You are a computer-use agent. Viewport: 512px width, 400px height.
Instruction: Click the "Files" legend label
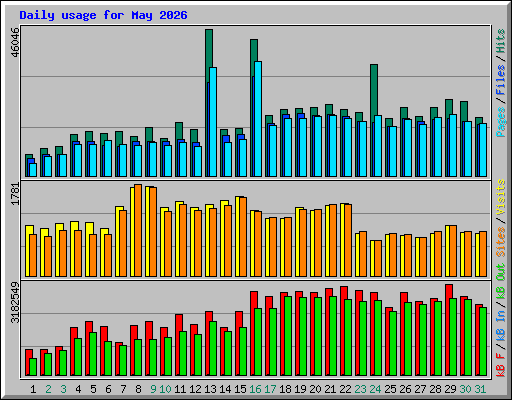[x=501, y=80]
